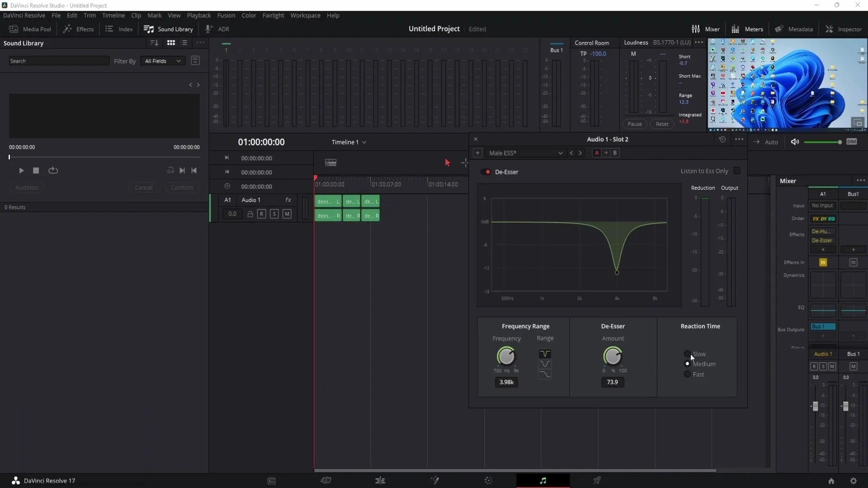The height and width of the screenshot is (488, 868).
Task: Click the loop playback icon
Action: [x=53, y=170]
